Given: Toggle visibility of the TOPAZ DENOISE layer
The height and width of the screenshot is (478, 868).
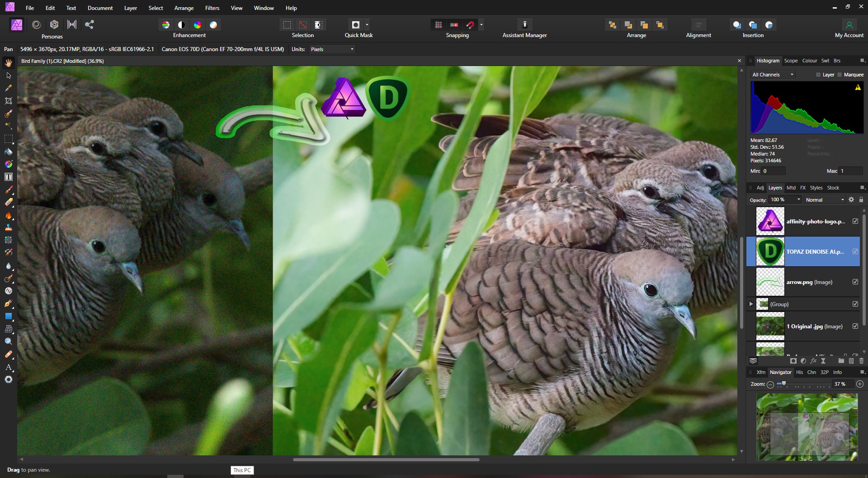Looking at the screenshot, I should click(x=856, y=251).
